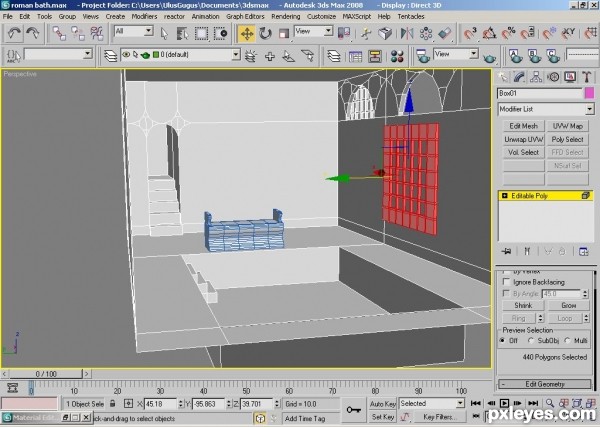Click the Redo arrow icon

[x=33, y=33]
